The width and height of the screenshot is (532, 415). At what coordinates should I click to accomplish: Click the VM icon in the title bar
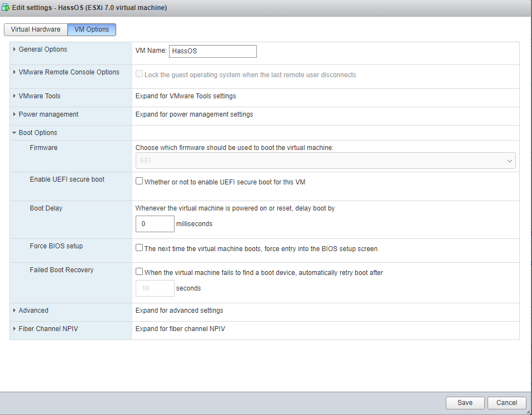pyautogui.click(x=6, y=8)
